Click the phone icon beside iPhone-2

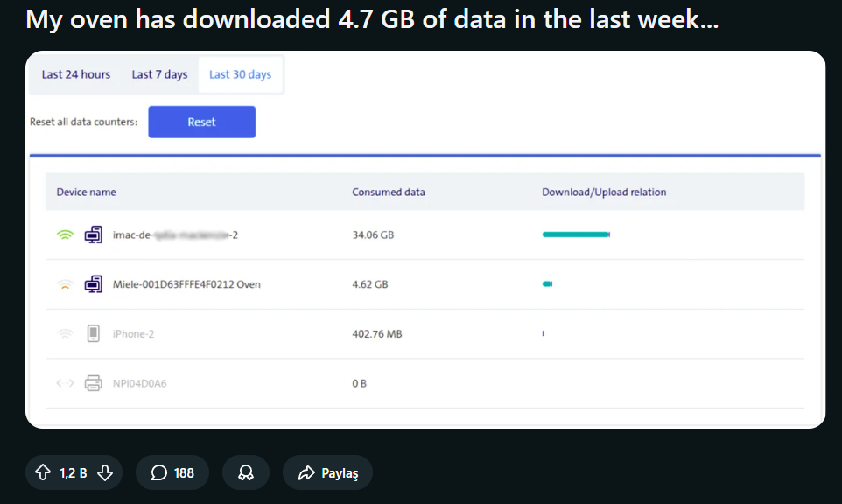coord(93,333)
